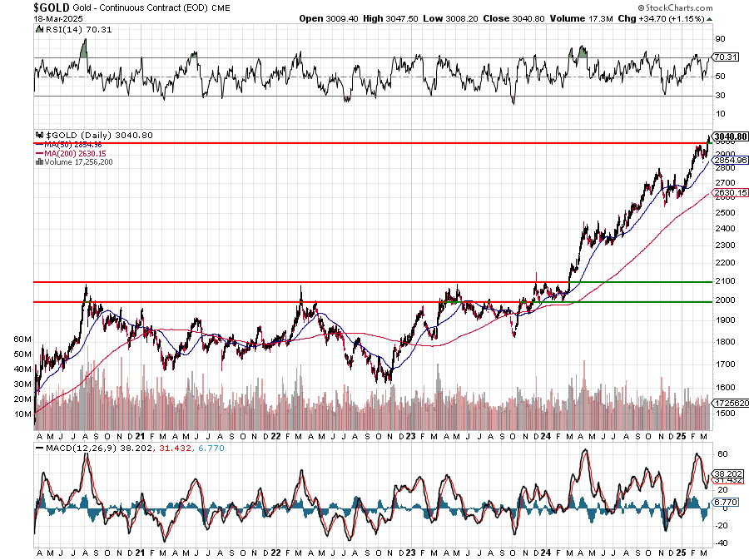Click the Close 3040.80 value in header
Screen dimensions: 749x560
[513, 18]
